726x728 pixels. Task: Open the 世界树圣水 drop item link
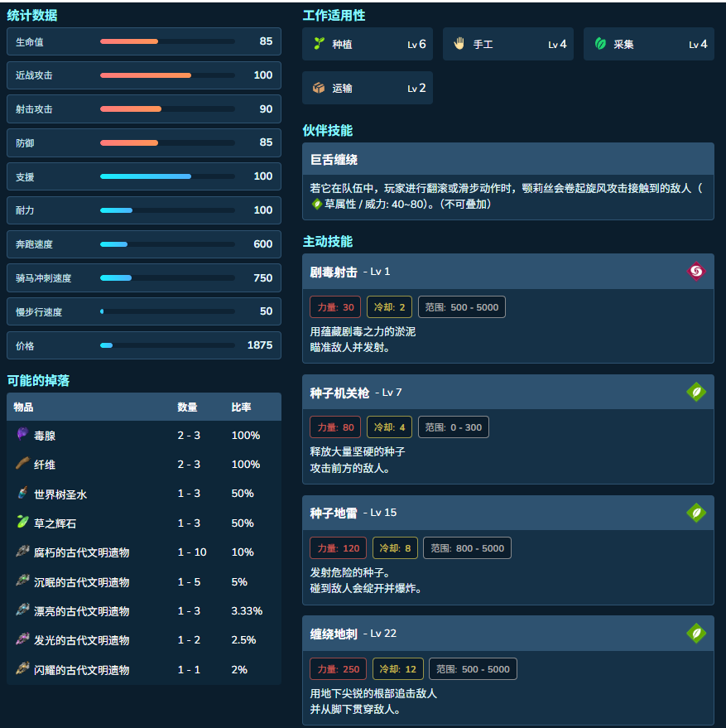pos(60,494)
